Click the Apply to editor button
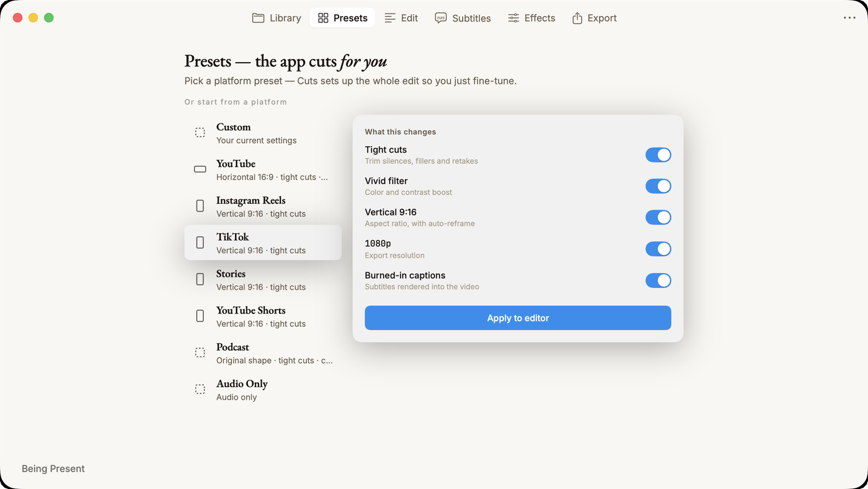 (x=518, y=318)
